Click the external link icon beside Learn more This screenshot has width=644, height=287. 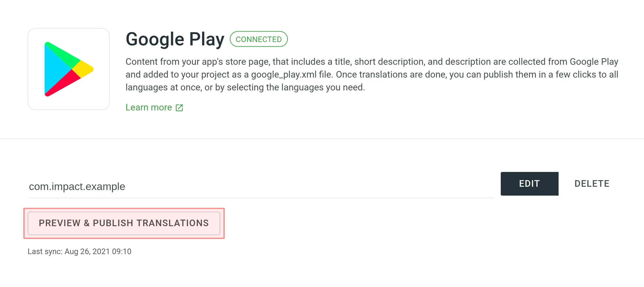pos(179,108)
